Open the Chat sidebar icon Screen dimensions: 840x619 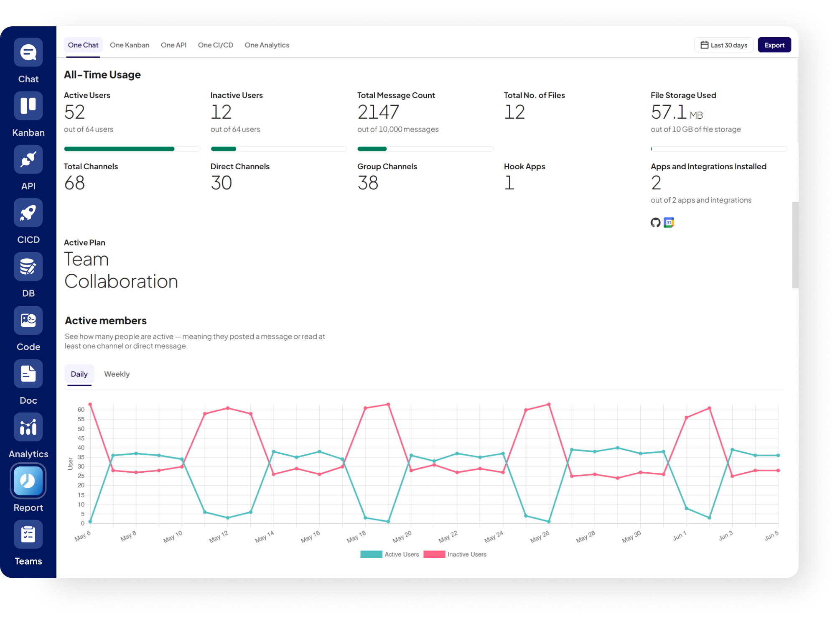tap(28, 53)
